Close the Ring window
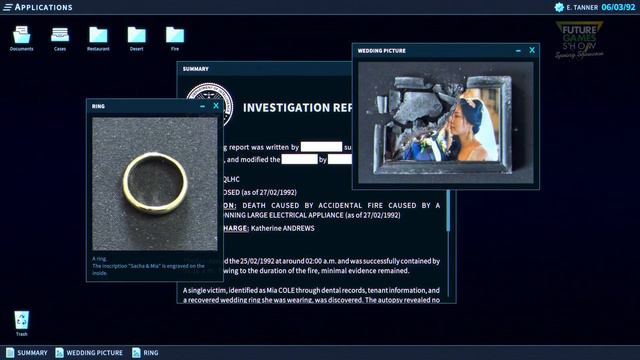 click(216, 106)
